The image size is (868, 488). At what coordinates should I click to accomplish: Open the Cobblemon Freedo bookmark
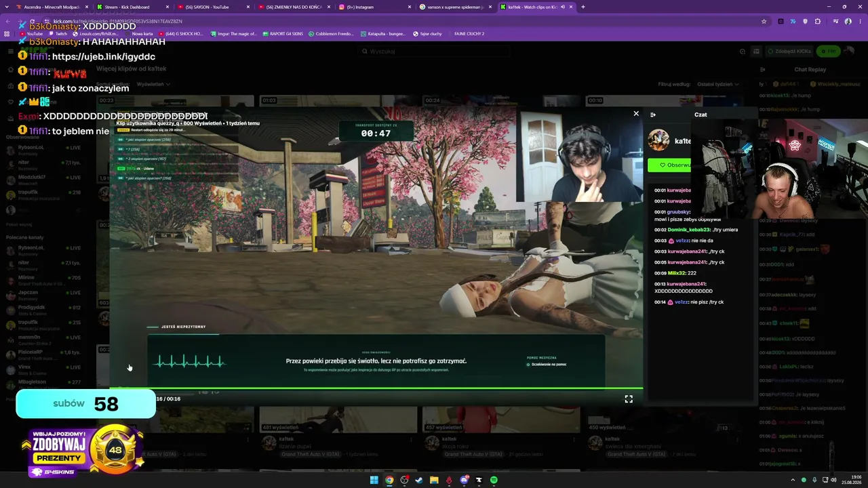click(x=331, y=33)
